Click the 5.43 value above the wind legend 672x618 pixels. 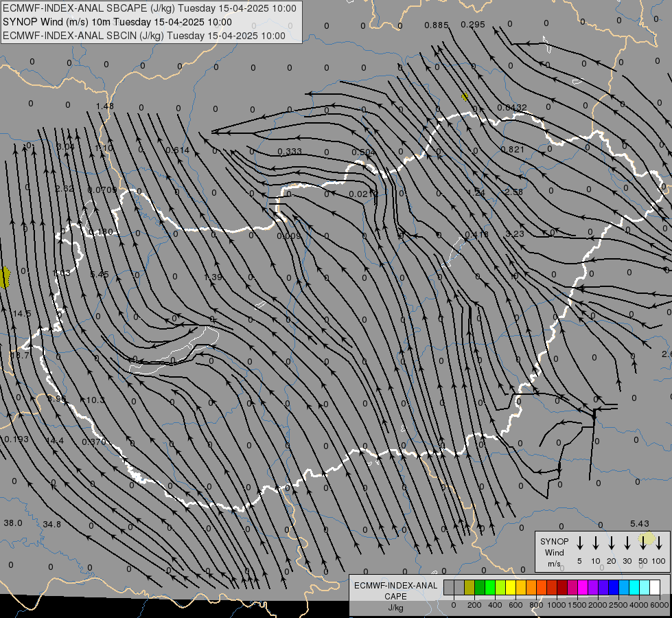point(640,524)
